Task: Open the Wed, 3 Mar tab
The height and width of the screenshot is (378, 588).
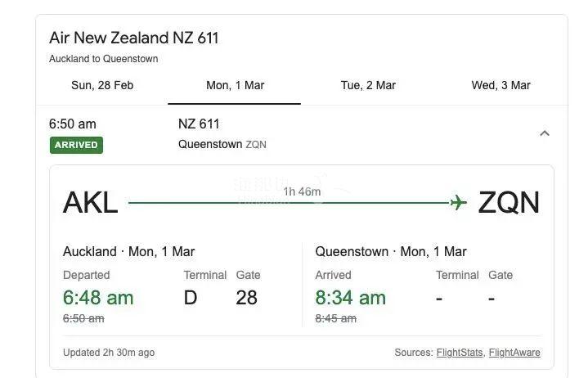Action: (x=500, y=85)
